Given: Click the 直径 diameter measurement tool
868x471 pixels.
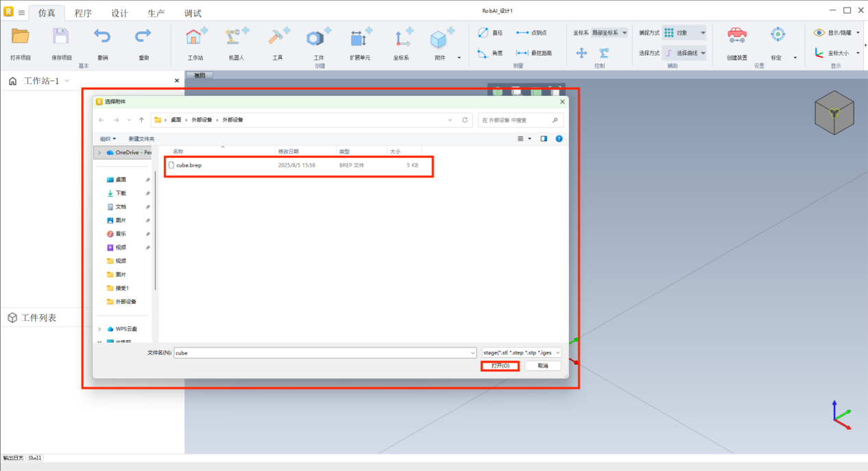Looking at the screenshot, I should pos(491,32).
